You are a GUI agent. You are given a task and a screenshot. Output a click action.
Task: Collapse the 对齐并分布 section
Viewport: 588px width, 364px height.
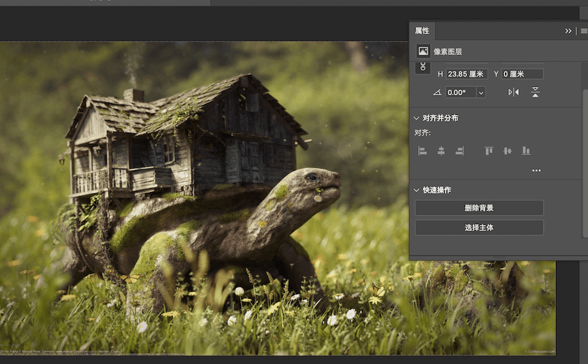[416, 118]
